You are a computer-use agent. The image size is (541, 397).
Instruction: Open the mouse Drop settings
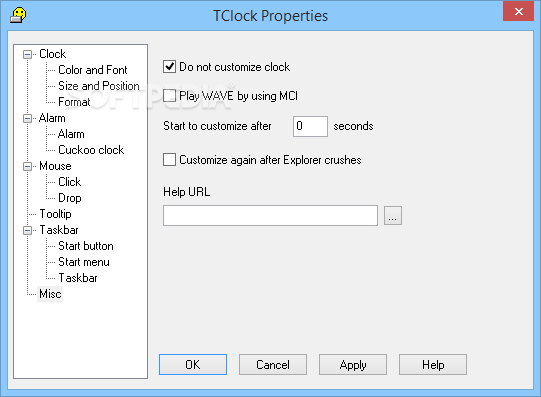(70, 198)
